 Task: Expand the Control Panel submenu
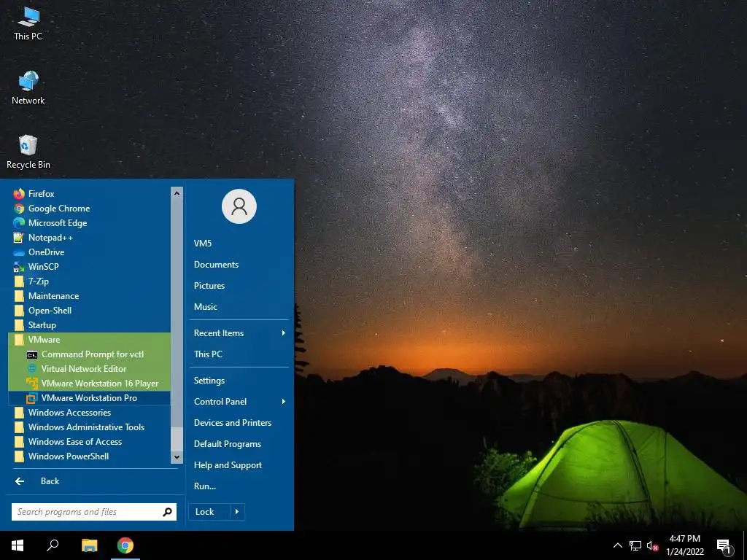pos(239,402)
